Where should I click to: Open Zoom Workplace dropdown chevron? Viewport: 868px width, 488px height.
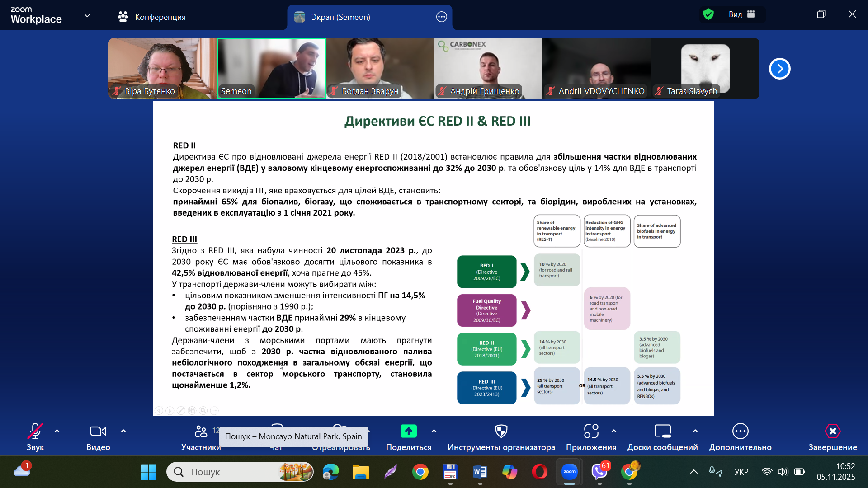point(87,16)
